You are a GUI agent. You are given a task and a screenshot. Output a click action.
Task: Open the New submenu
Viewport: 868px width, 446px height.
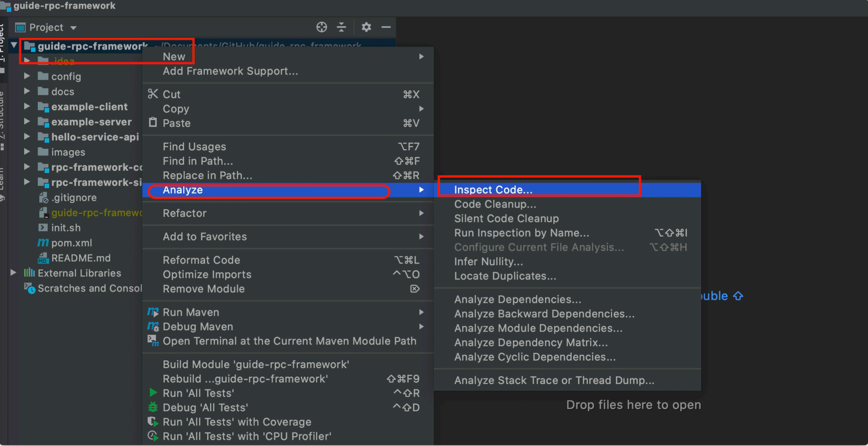(x=288, y=56)
